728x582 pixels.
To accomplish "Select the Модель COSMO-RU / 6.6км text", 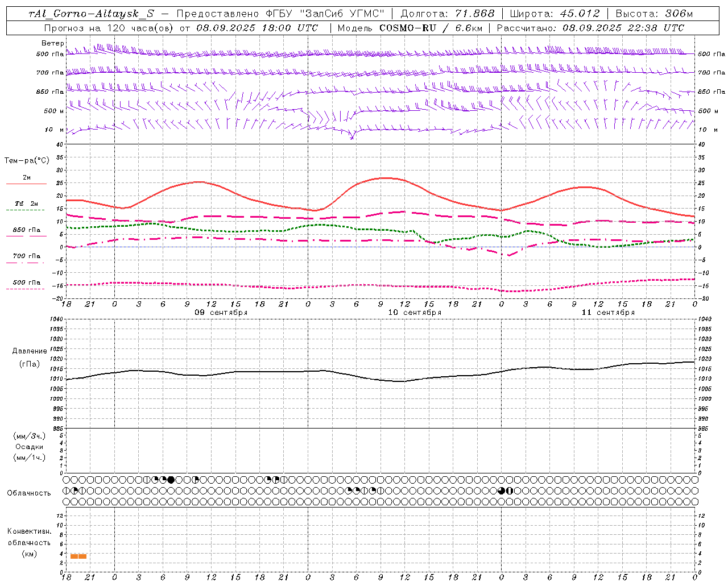I will tap(409, 28).
